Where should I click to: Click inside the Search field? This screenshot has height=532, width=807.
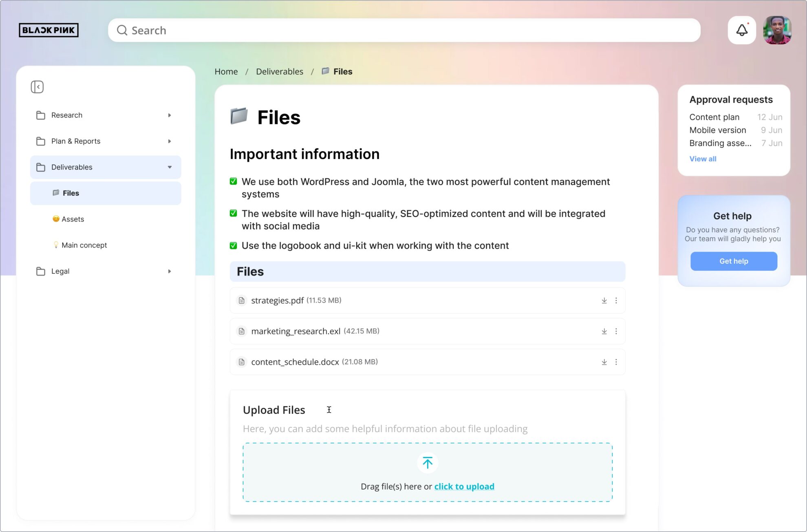tap(285, 30)
